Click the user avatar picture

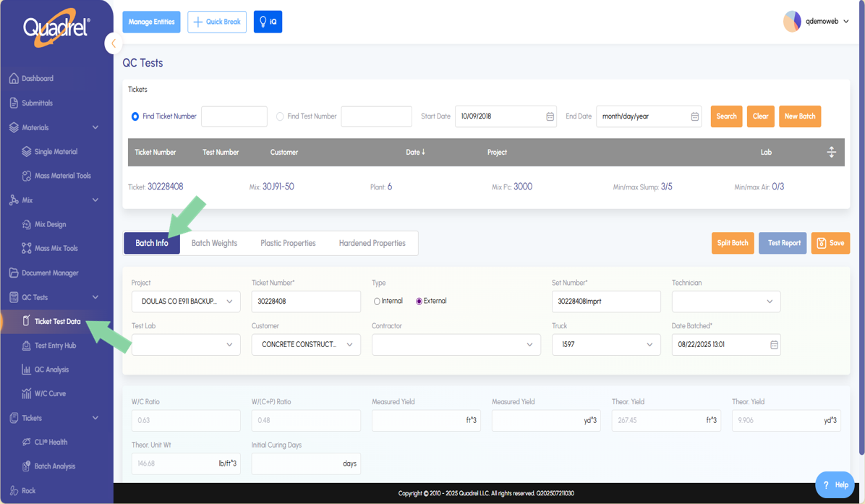coord(792,22)
